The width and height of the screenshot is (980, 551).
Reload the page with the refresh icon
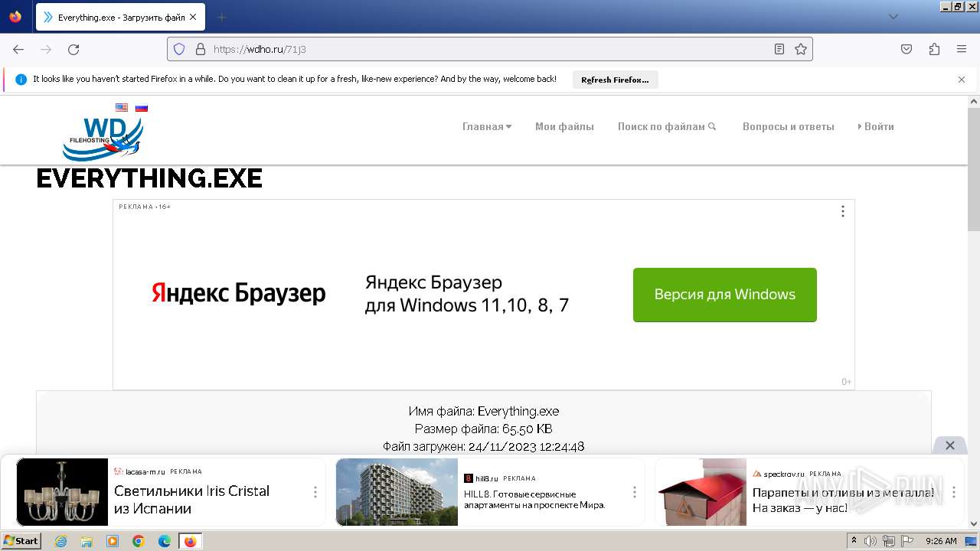click(x=73, y=49)
